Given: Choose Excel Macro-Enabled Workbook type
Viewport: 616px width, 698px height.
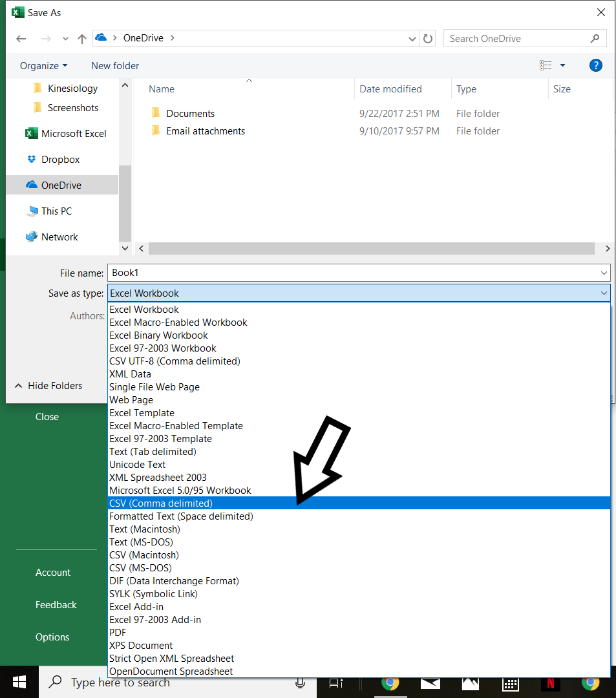Looking at the screenshot, I should click(x=359, y=323).
